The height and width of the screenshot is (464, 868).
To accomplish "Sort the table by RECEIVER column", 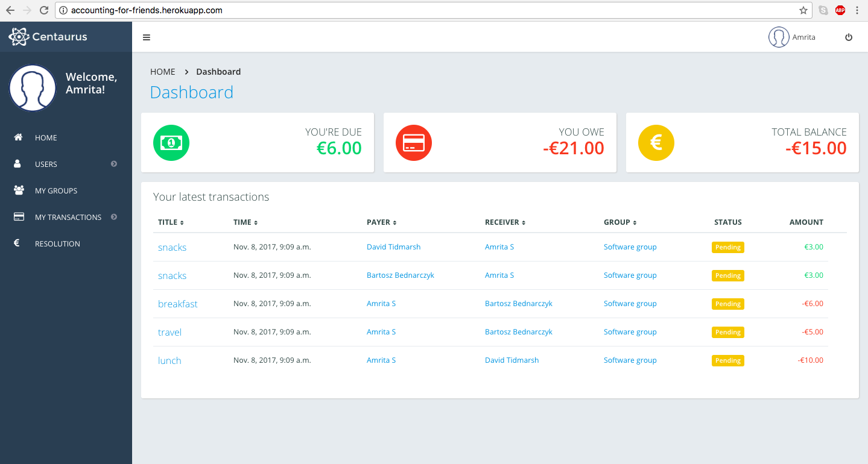I will click(505, 222).
